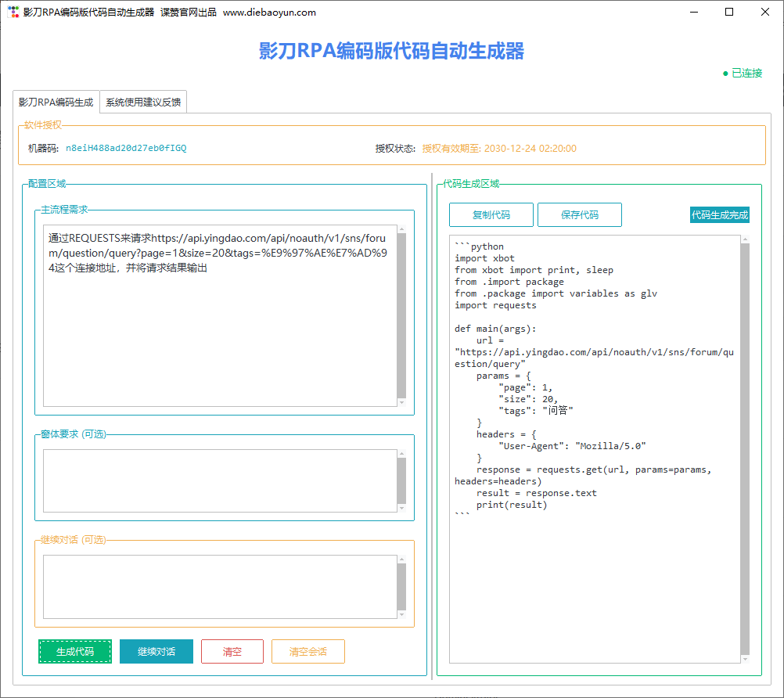Click scroll-up arrow of 主流程需求 box
Viewport: 784px width, 698px height.
(x=401, y=229)
